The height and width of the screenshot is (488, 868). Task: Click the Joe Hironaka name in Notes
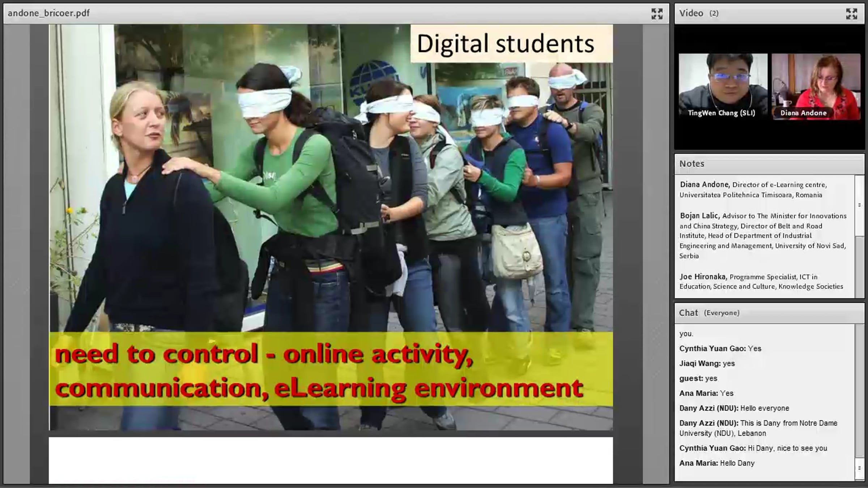coord(703,277)
